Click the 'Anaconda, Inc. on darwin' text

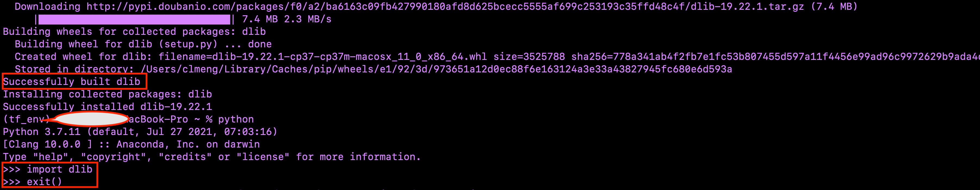pyautogui.click(x=188, y=145)
